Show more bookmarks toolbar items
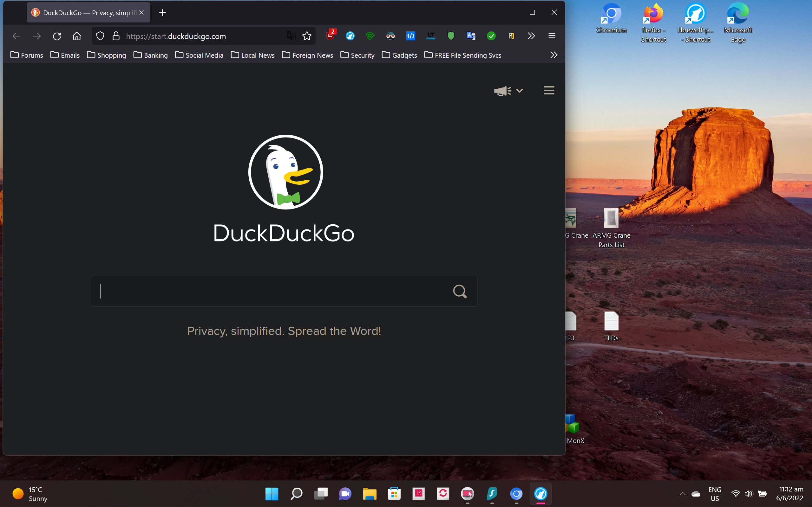The width and height of the screenshot is (812, 507). (x=553, y=55)
